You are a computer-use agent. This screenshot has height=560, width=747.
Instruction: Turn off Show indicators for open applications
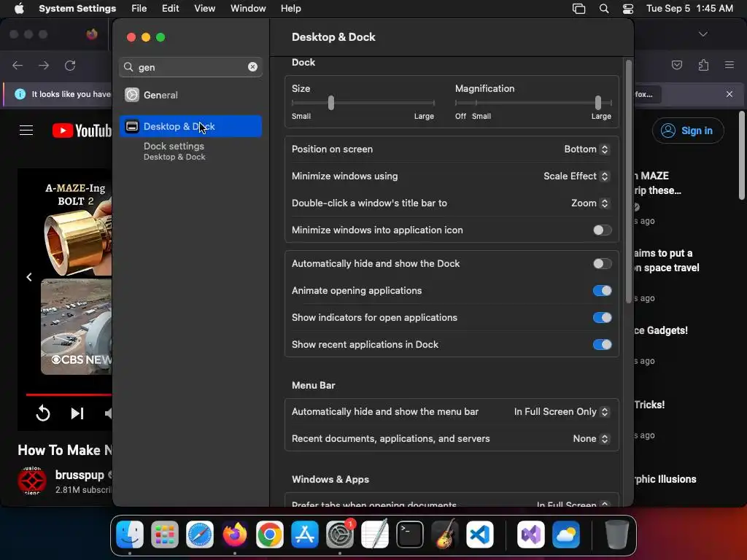click(602, 318)
